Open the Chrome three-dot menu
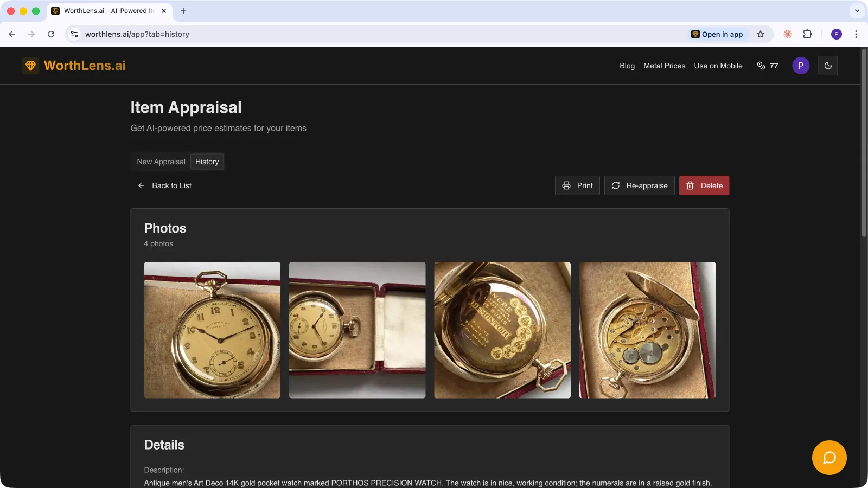Image resolution: width=868 pixels, height=488 pixels. pos(856,34)
